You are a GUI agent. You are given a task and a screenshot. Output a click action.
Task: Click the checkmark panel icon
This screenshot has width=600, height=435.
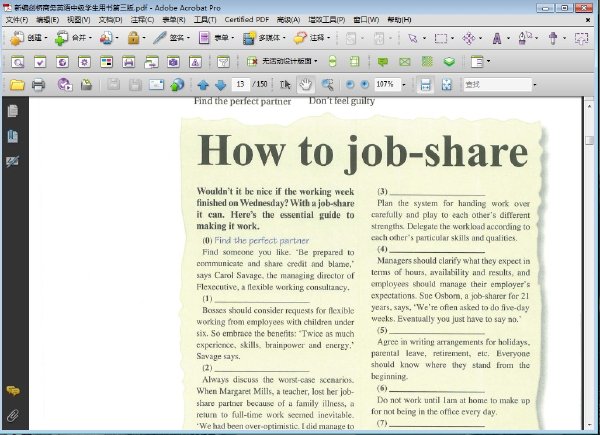[x=40, y=62]
